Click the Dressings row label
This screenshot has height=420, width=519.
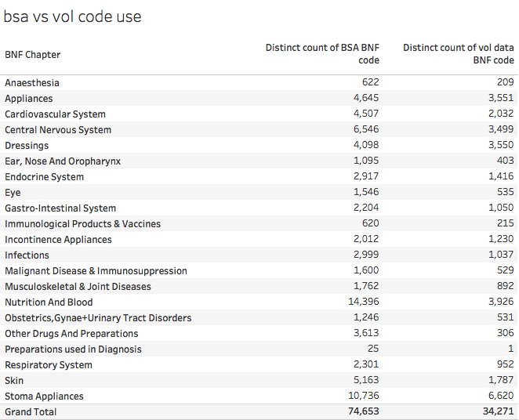click(x=27, y=146)
